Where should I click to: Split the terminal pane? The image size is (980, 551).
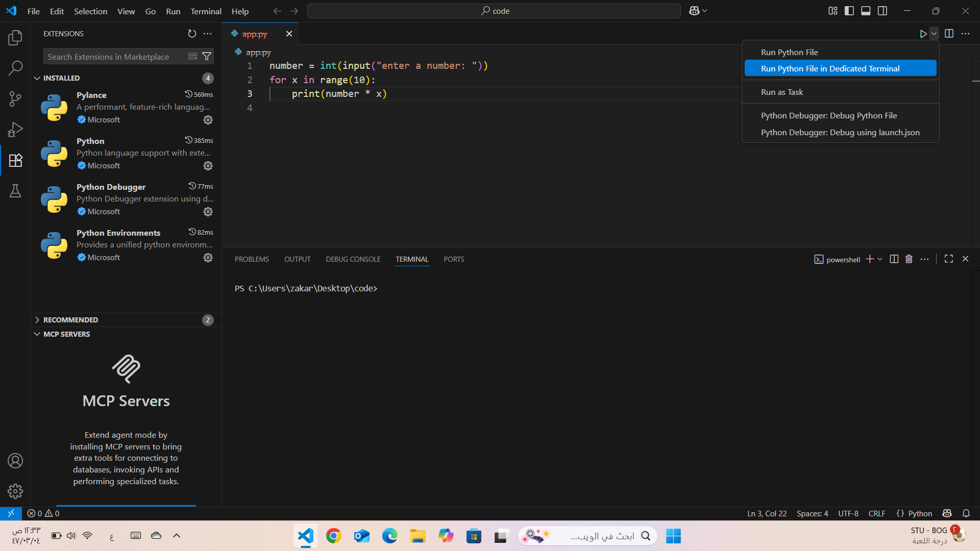click(x=894, y=259)
